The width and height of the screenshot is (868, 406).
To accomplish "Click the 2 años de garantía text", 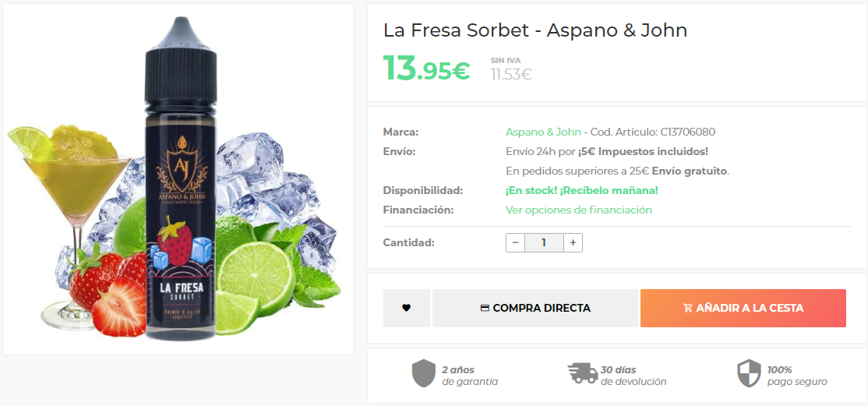I will tap(469, 376).
